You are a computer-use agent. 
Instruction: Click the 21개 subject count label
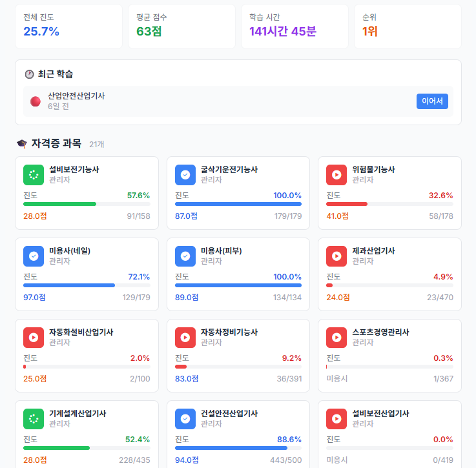pyautogui.click(x=97, y=145)
